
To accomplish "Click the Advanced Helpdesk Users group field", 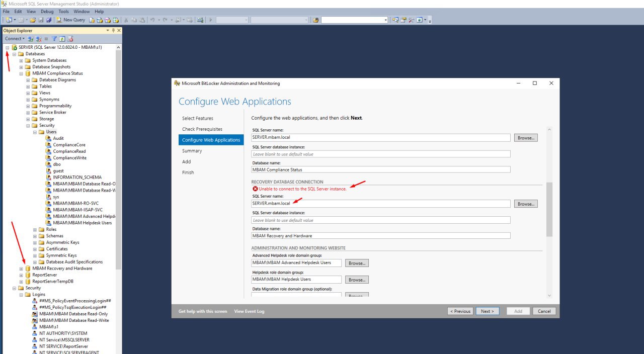I will [296, 263].
